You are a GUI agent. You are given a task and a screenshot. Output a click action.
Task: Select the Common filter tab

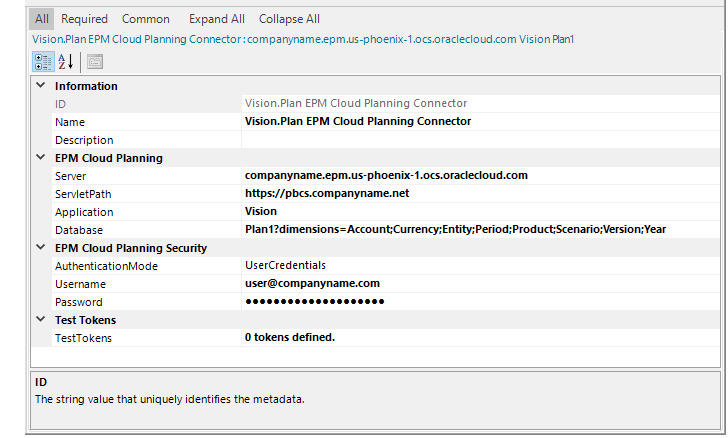(145, 19)
